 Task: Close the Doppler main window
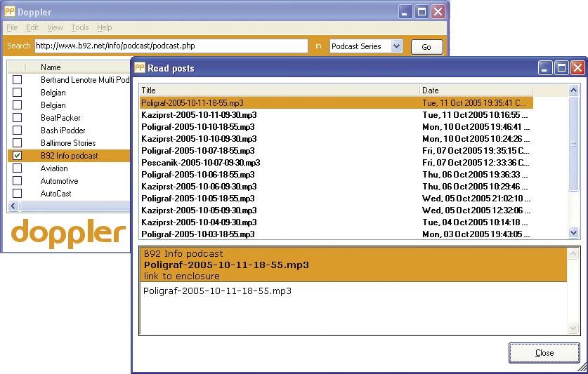pos(438,12)
